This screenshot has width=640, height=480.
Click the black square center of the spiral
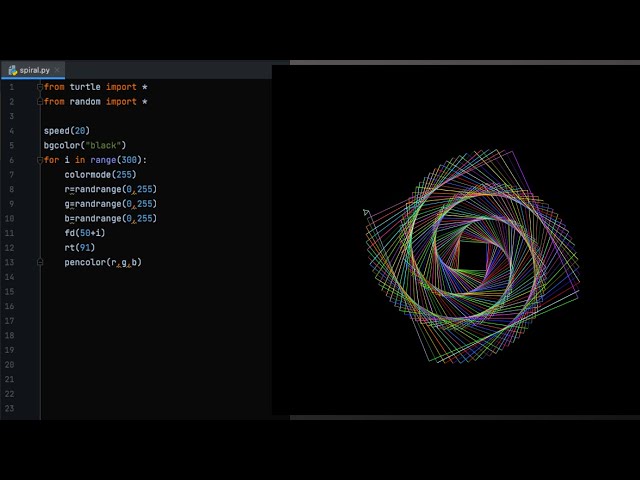(472, 255)
